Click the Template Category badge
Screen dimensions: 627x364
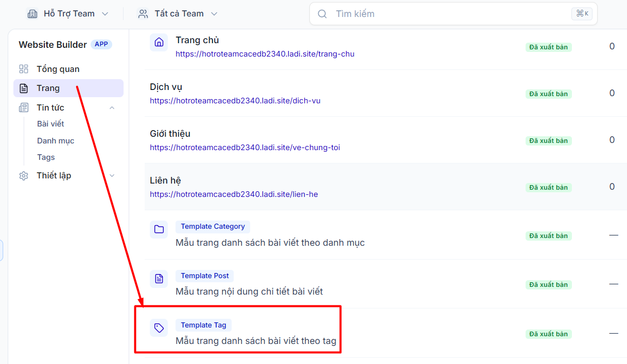tap(213, 227)
